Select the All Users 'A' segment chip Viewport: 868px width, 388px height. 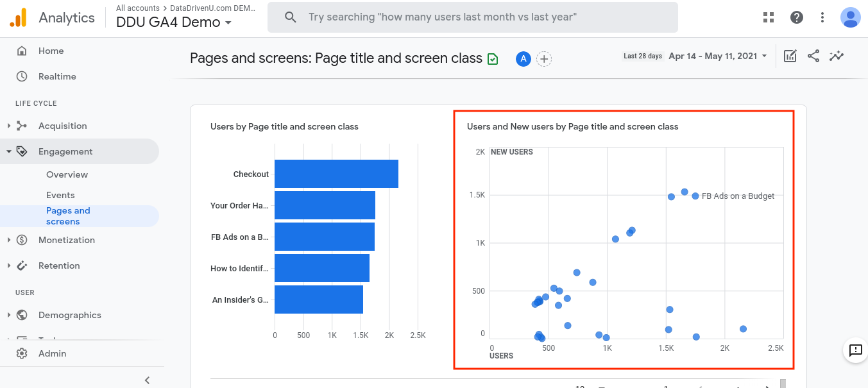tap(523, 59)
